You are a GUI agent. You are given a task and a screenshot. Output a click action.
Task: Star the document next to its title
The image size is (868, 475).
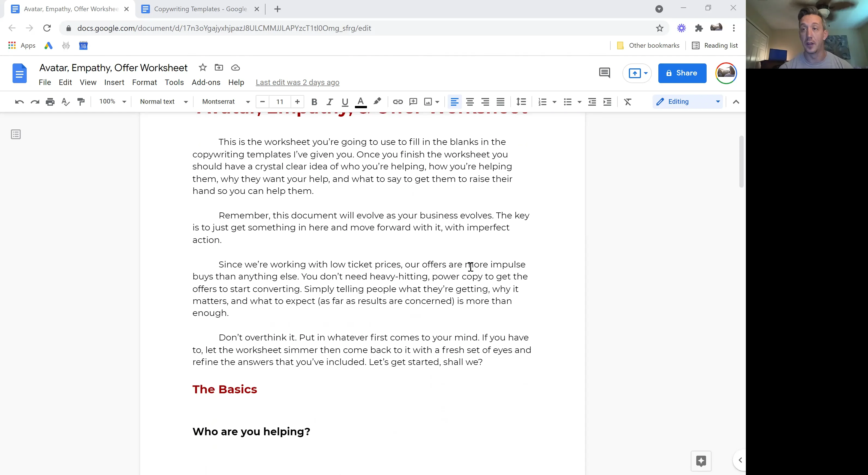(x=203, y=67)
